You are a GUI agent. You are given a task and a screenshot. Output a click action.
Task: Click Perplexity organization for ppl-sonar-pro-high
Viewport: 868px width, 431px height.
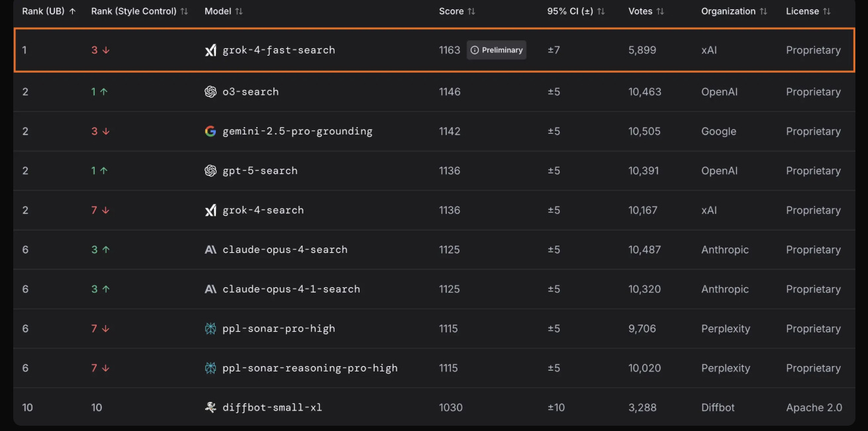pyautogui.click(x=726, y=328)
